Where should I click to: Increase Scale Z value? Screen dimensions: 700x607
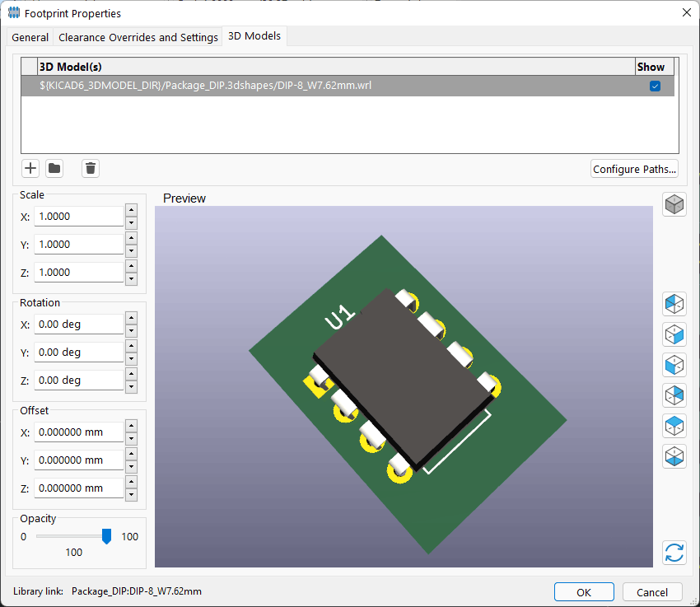[x=131, y=266]
